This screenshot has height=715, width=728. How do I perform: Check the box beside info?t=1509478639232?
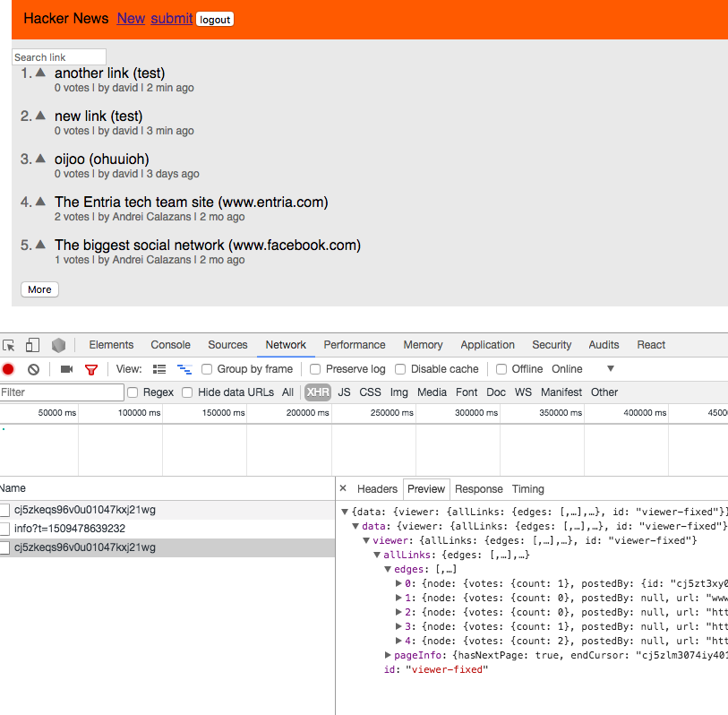4,529
